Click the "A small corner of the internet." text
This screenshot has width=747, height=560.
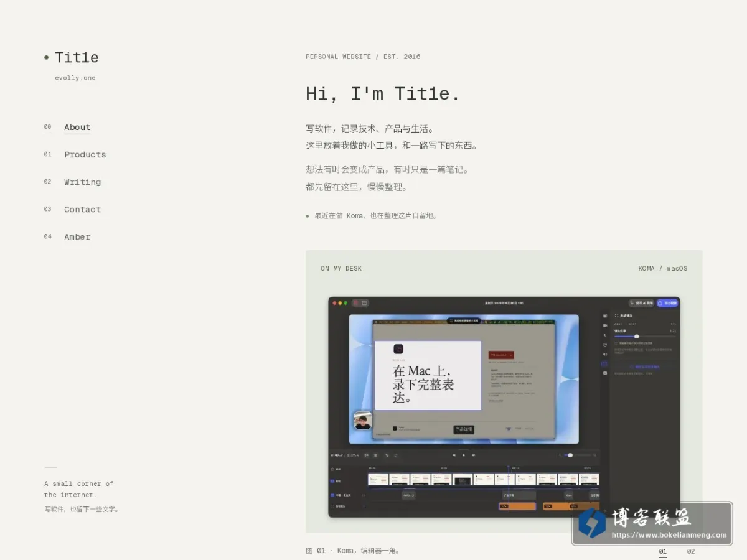click(x=79, y=489)
